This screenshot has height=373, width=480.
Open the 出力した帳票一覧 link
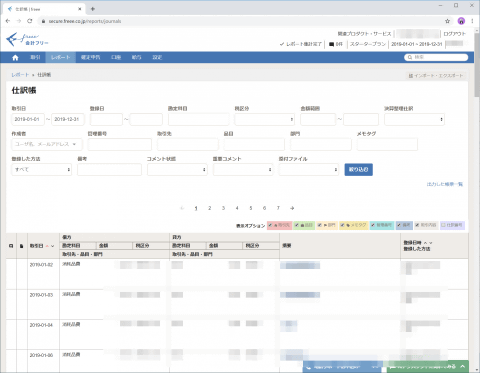(445, 184)
